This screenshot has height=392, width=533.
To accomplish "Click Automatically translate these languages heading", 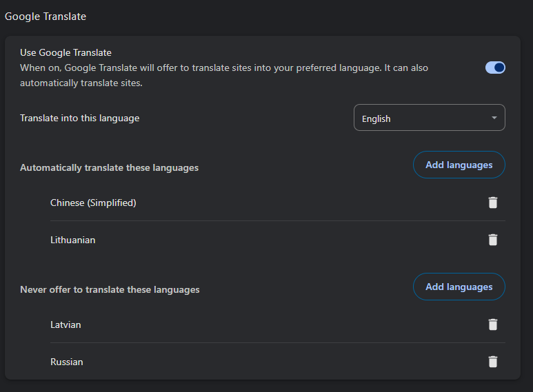I will (x=109, y=168).
